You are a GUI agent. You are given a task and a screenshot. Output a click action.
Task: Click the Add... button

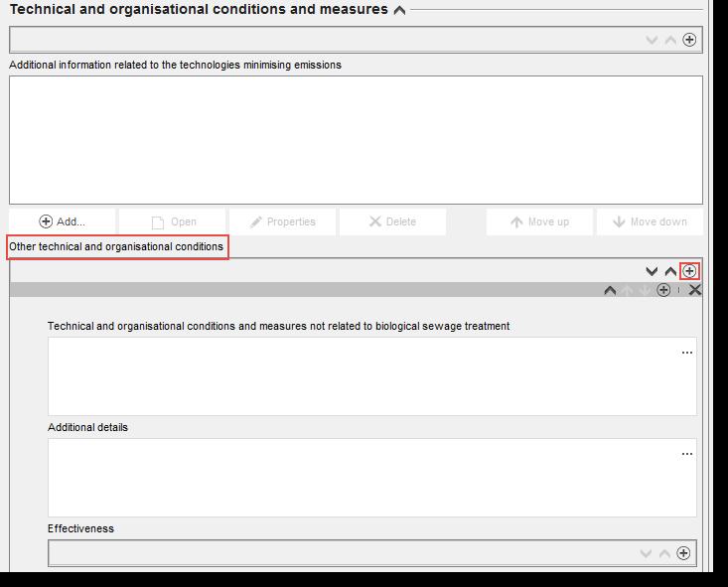(x=63, y=221)
